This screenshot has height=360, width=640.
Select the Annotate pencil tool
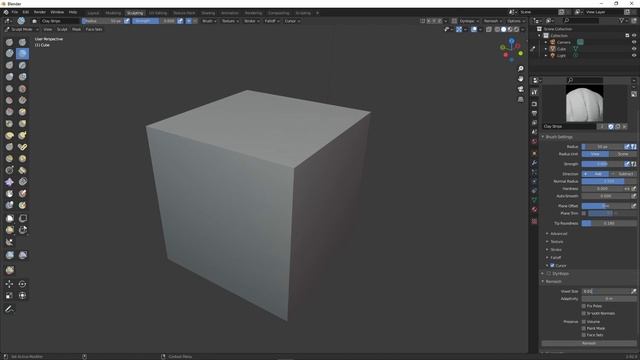point(9,309)
